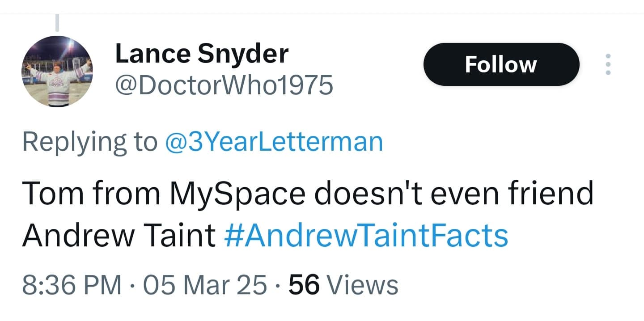
Task: Open the #AndrewTaintFacts hashtag
Action: click(x=365, y=235)
